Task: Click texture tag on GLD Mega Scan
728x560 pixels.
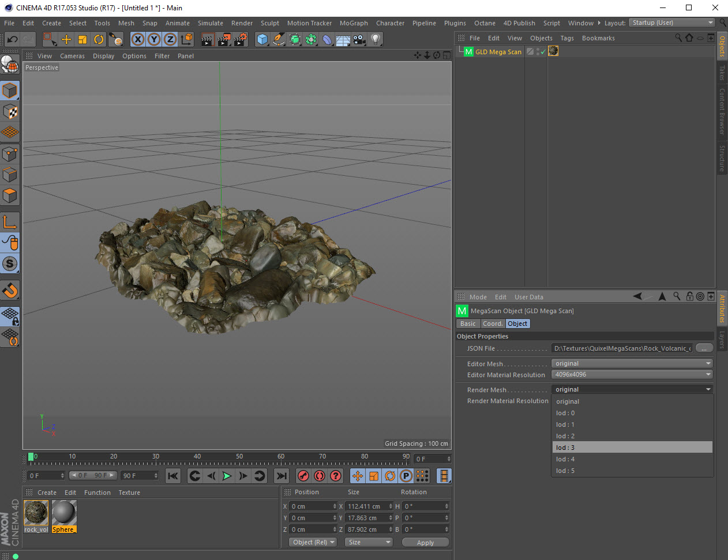Action: click(x=553, y=51)
